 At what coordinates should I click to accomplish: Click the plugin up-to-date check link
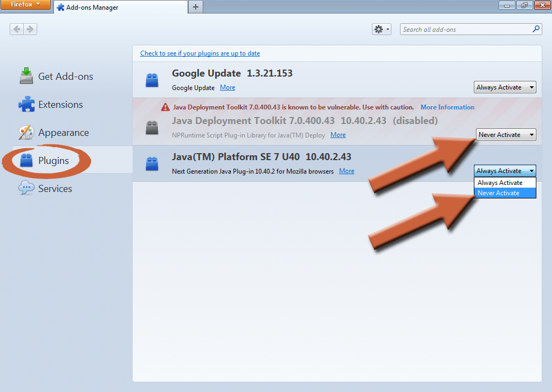click(199, 53)
